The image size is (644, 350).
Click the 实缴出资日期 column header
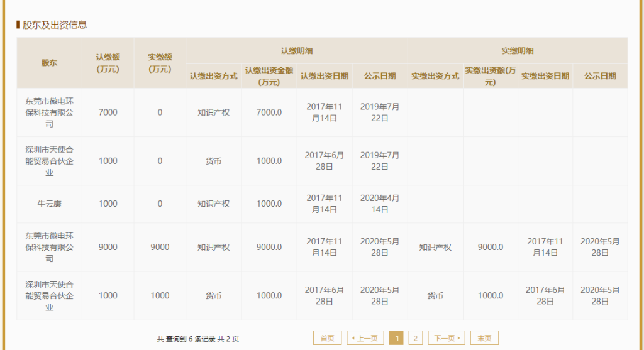point(545,76)
